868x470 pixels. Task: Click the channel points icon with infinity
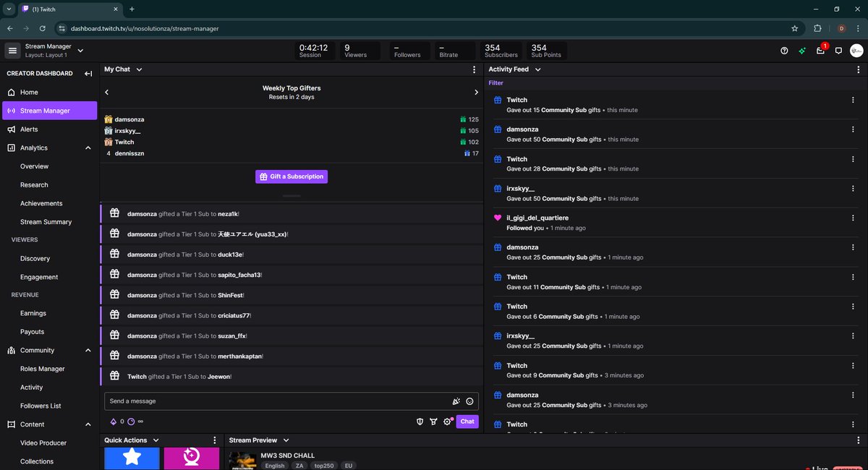coord(132,422)
